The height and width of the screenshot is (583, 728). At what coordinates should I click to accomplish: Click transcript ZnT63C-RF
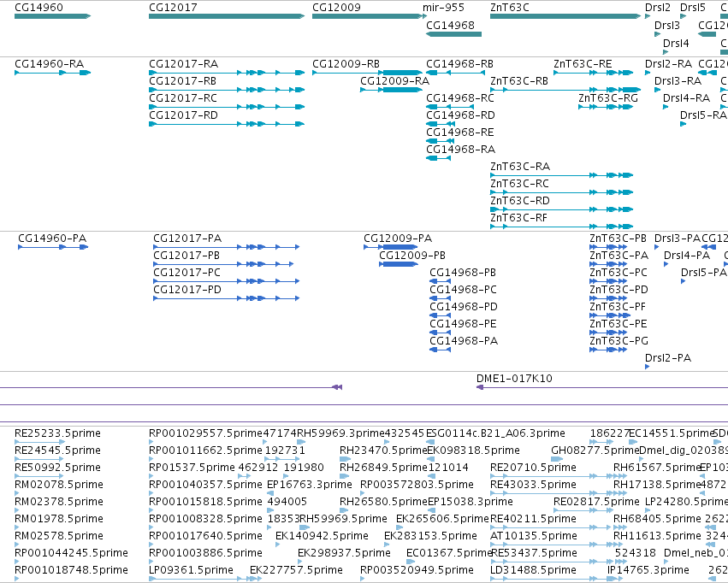pos(518,219)
